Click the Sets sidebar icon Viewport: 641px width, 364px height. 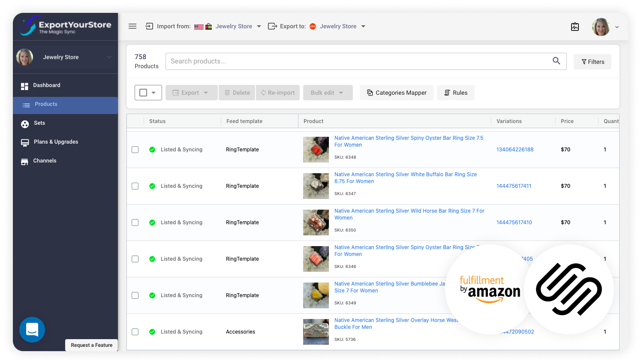click(x=25, y=124)
